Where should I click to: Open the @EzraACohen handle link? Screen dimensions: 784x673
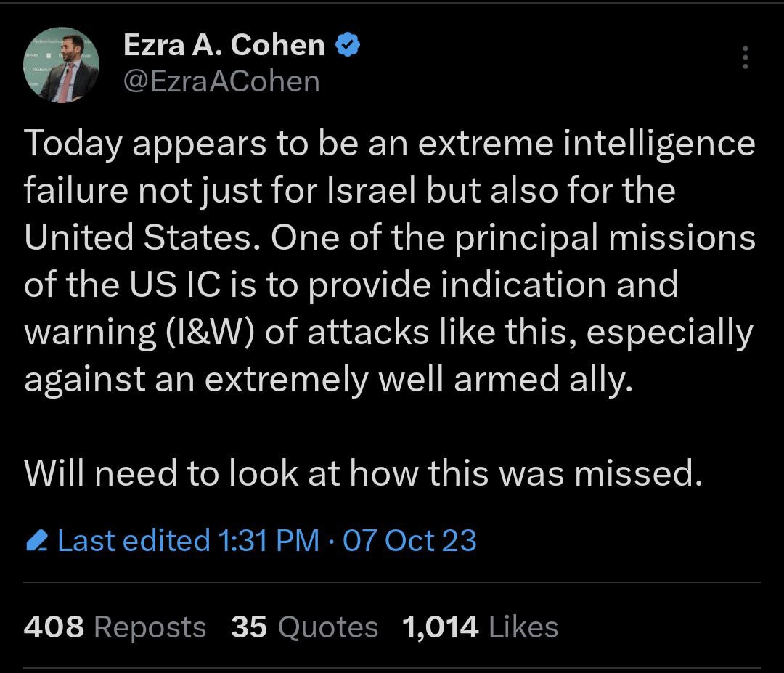click(222, 81)
